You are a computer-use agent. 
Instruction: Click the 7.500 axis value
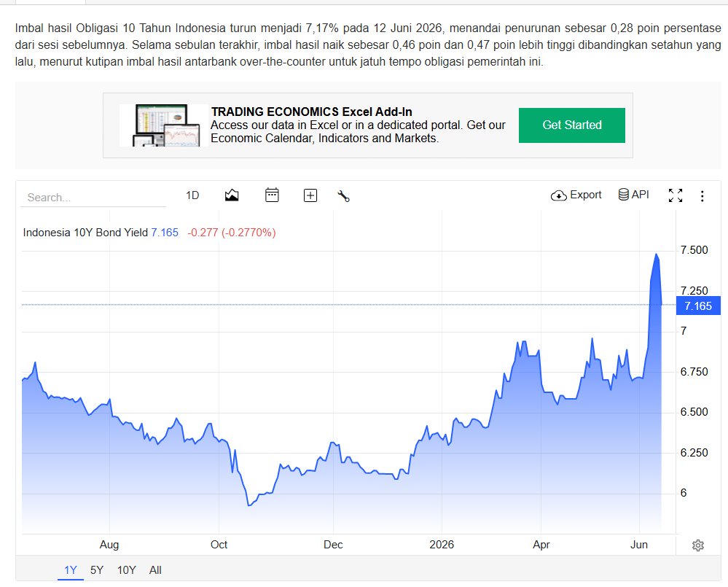coord(694,250)
